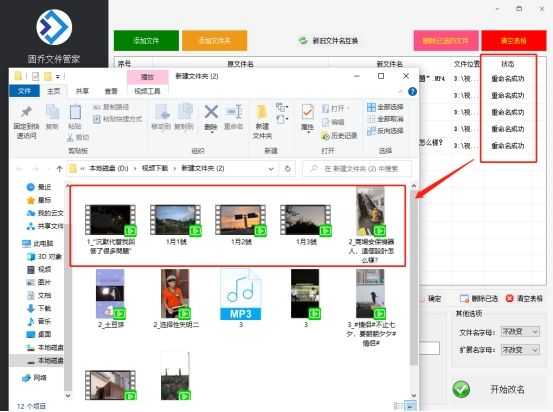
Task: Open the 视频工具 ribbon tab
Action: (x=147, y=91)
